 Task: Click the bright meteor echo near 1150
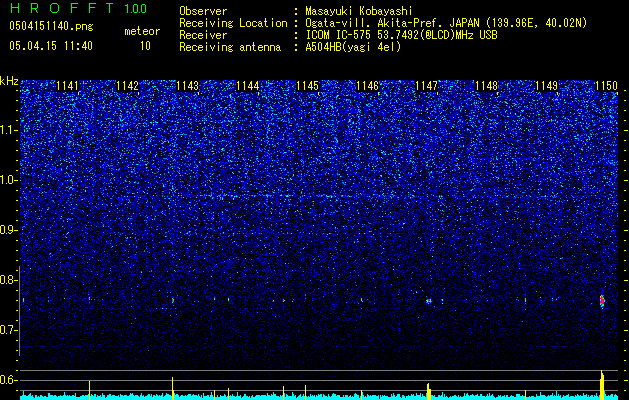[602, 301]
